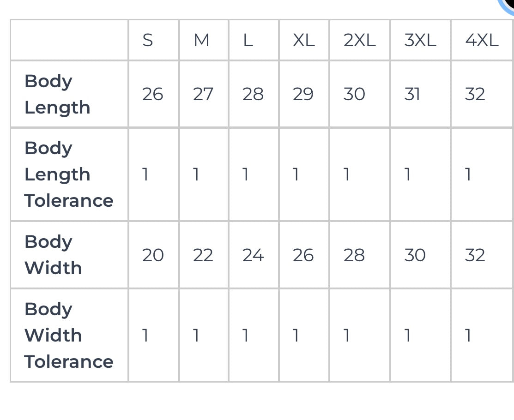Select Body Width value 24 for size L

pos(253,255)
